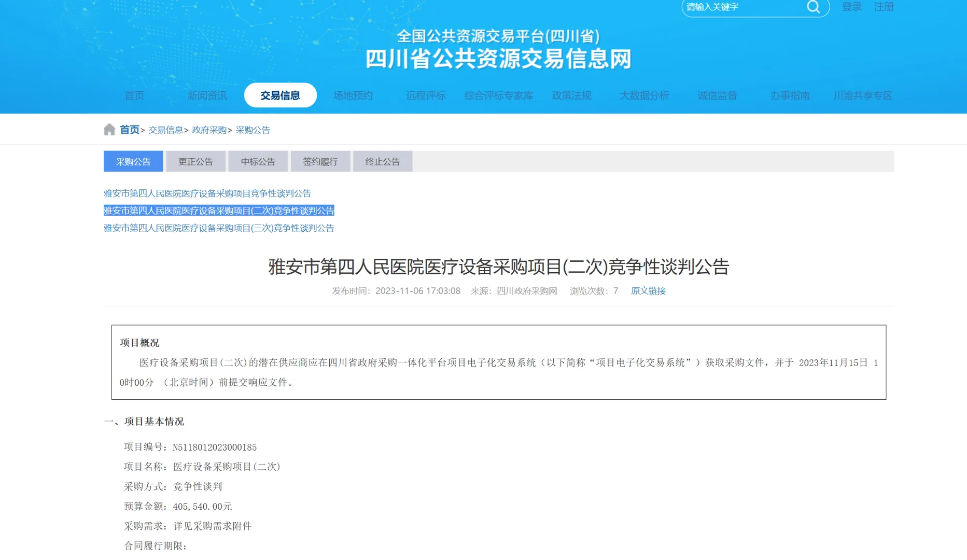The height and width of the screenshot is (560, 967).
Task: Switch to the 更正公告 tab
Action: [195, 161]
